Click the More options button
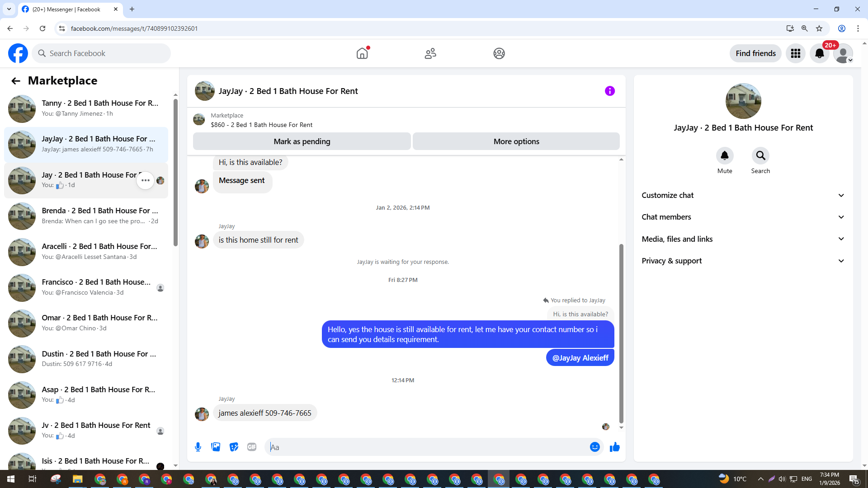The height and width of the screenshot is (488, 868). click(x=516, y=141)
